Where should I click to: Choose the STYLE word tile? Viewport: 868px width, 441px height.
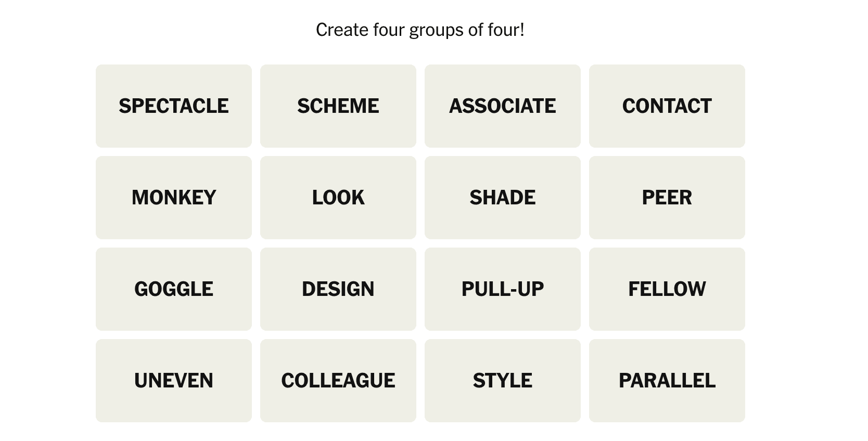click(x=503, y=381)
